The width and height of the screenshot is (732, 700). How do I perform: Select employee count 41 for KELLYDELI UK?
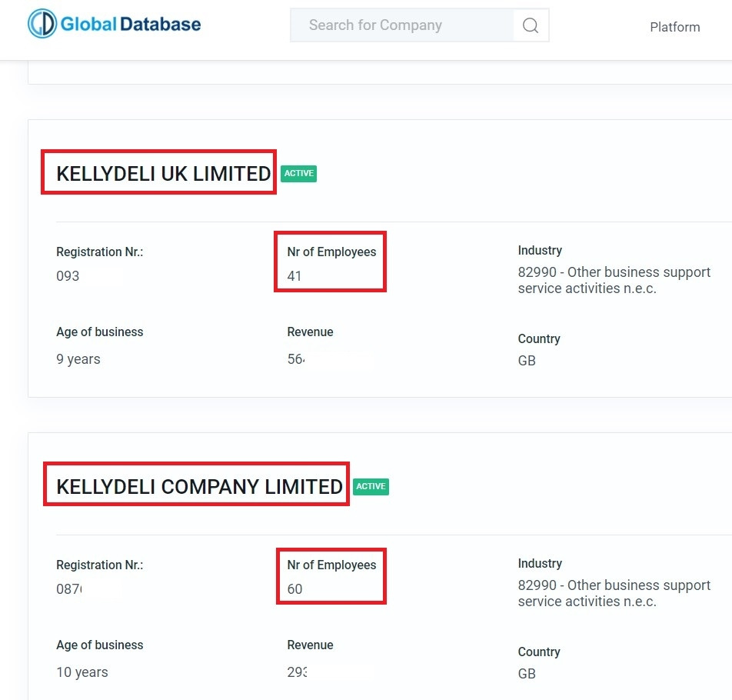point(294,276)
